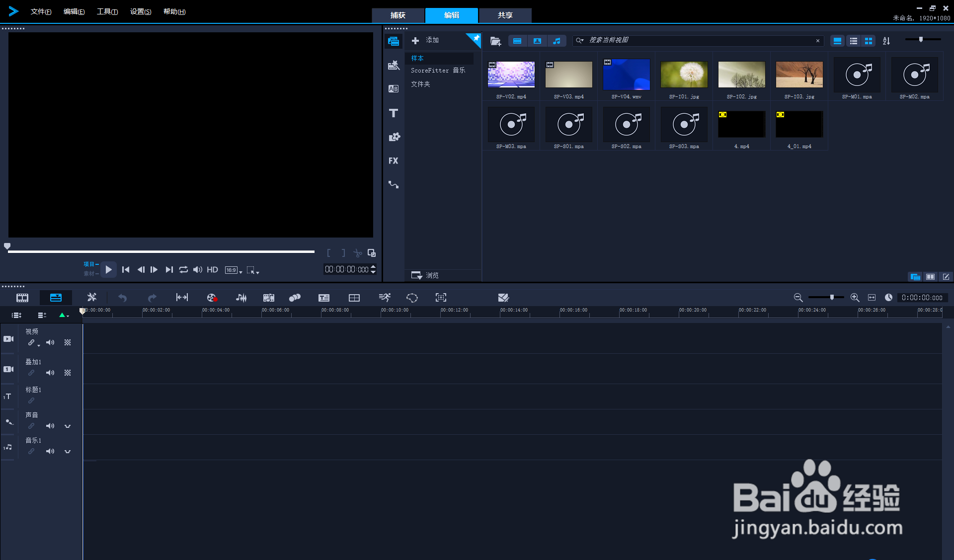Screen dimensions: 954x560
Task: Open the FX filter library
Action: click(x=393, y=160)
